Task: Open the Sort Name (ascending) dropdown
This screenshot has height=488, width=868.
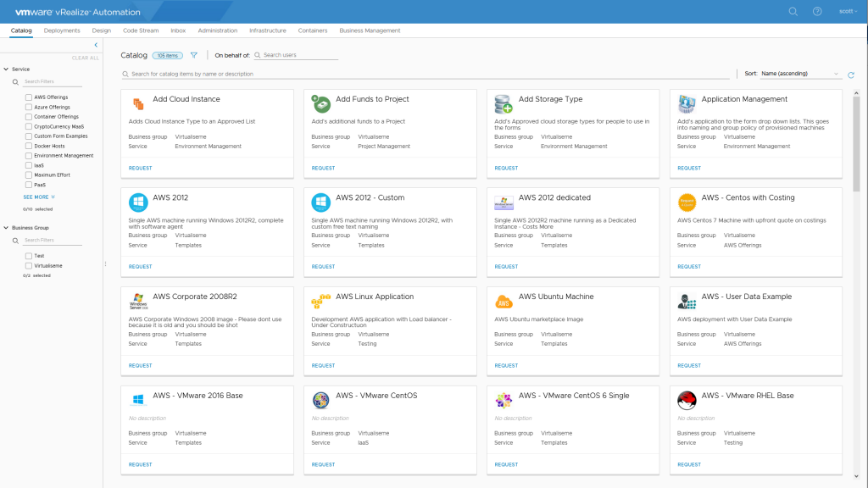Action: (800, 74)
